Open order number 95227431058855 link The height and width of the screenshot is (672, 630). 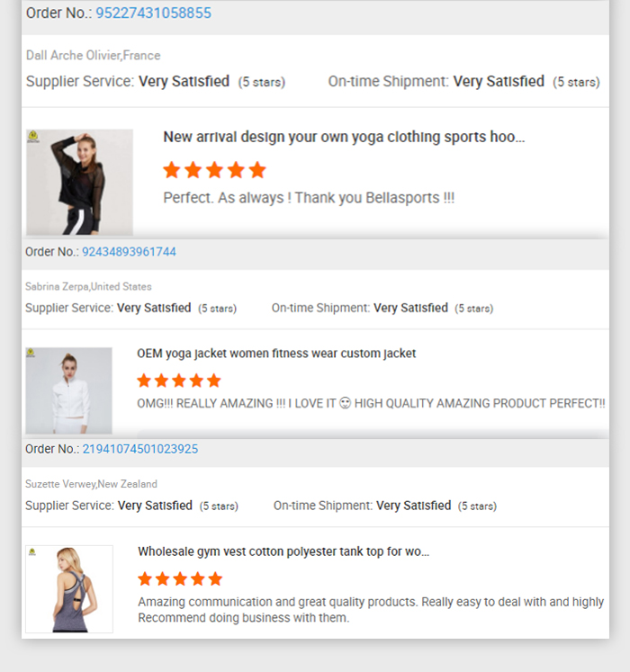point(153,13)
